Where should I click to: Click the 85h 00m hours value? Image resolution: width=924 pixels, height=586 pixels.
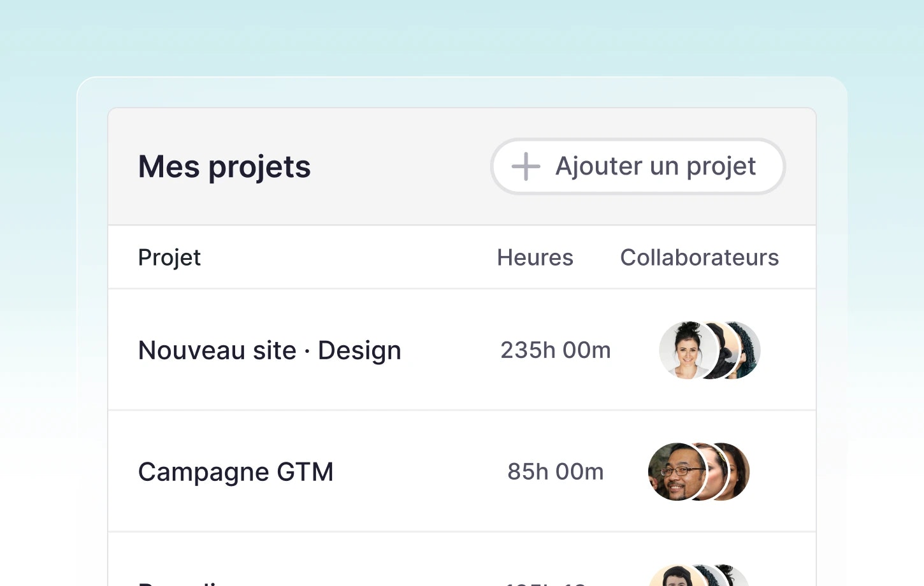[x=555, y=472]
